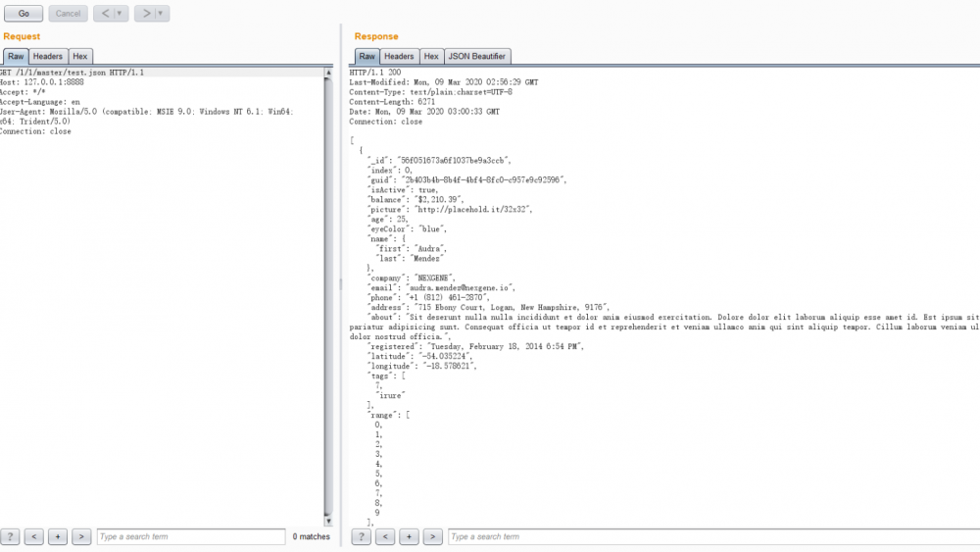Click the Response panel title

(376, 36)
